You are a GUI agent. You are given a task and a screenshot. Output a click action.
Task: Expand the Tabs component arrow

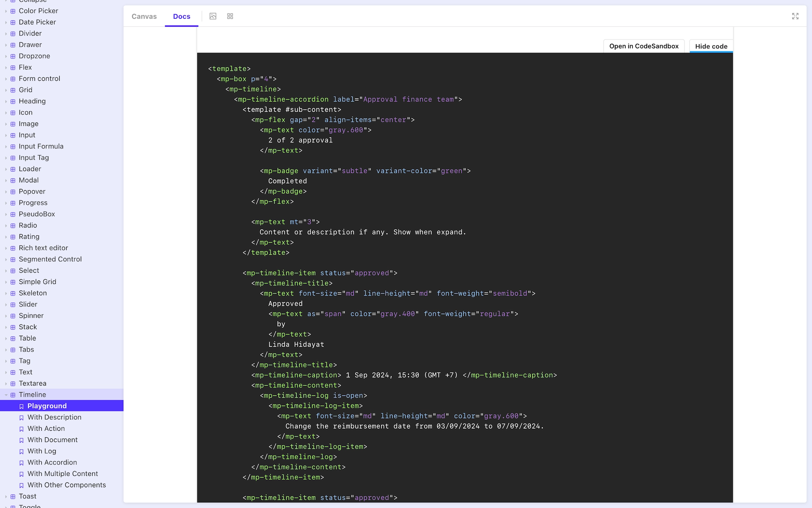6,350
